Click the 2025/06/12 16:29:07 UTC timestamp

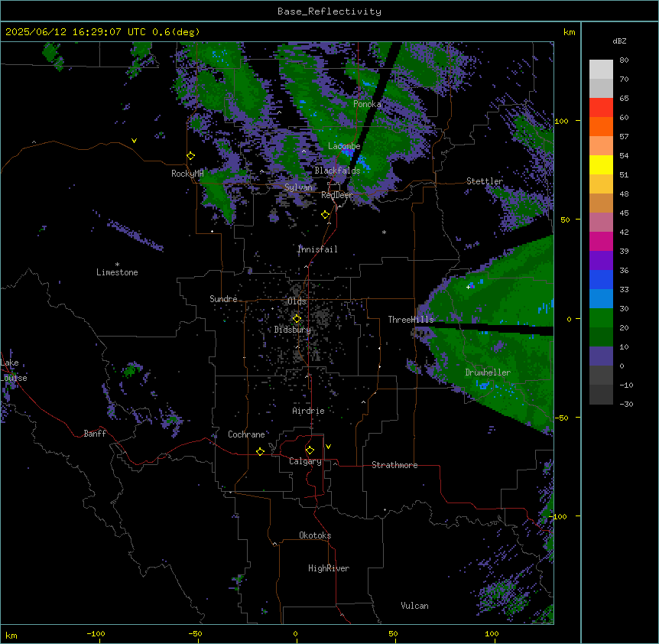point(75,32)
